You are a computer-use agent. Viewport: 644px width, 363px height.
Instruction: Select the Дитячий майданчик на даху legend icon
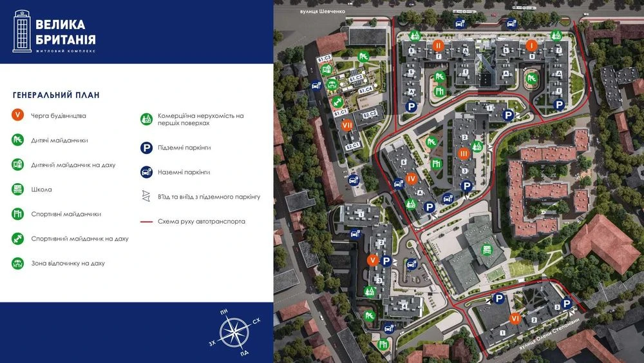[x=17, y=164]
